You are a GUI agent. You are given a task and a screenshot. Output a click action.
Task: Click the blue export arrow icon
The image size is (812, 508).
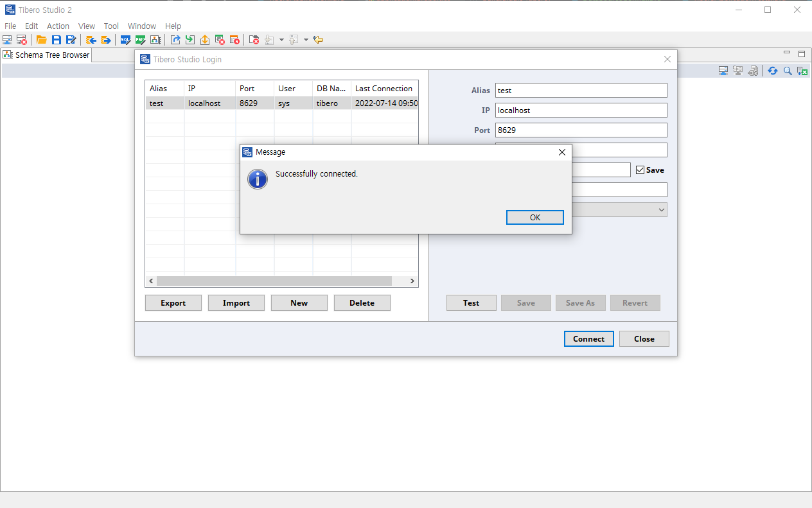coord(175,40)
